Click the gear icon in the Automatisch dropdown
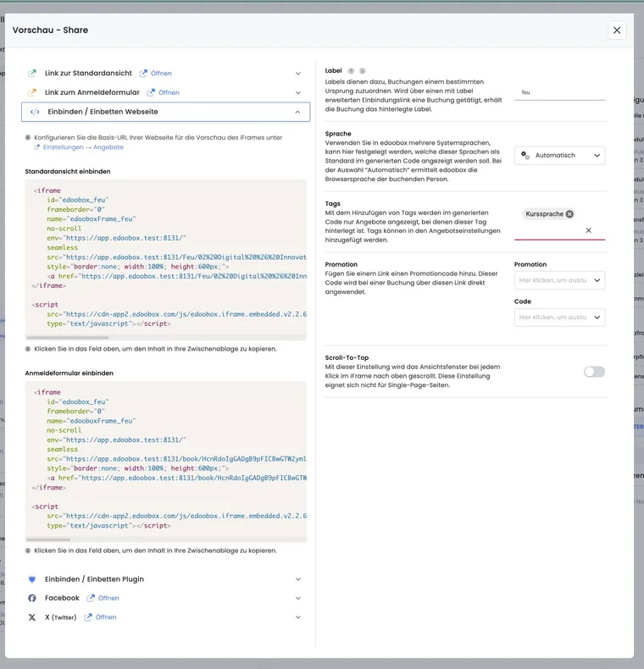Image resolution: width=644 pixels, height=669 pixels. [525, 155]
